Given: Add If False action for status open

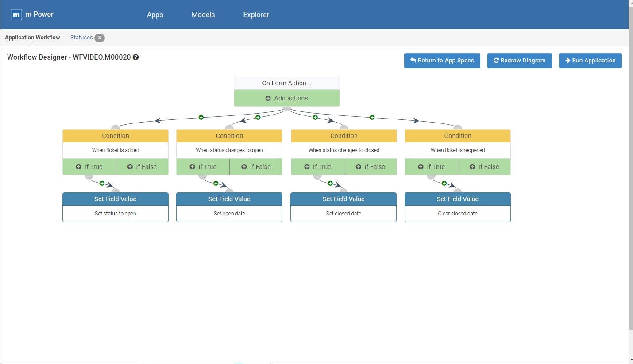Looking at the screenshot, I should [x=255, y=167].
